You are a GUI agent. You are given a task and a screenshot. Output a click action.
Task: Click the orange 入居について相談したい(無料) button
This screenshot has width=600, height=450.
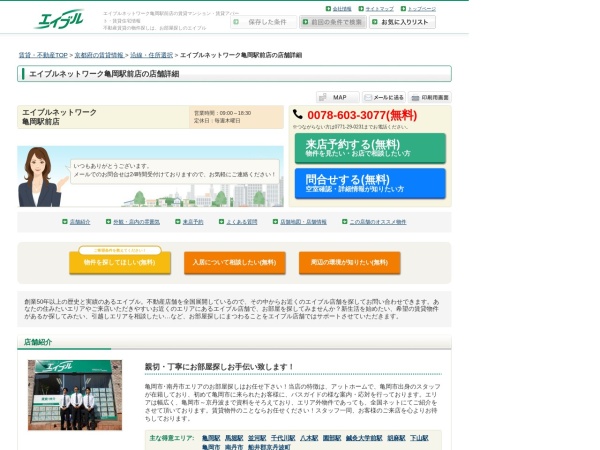tap(235, 262)
